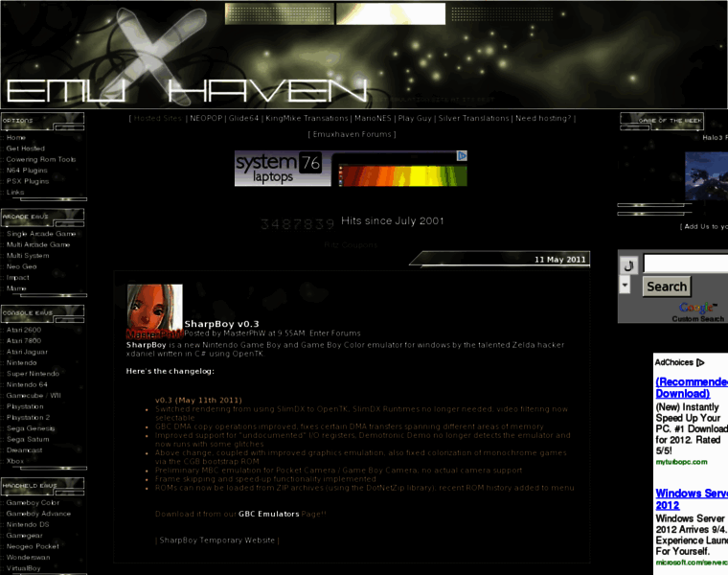Click the Halo3 game screenshot thumbnail
The width and height of the screenshot is (728, 575).
coord(706,176)
